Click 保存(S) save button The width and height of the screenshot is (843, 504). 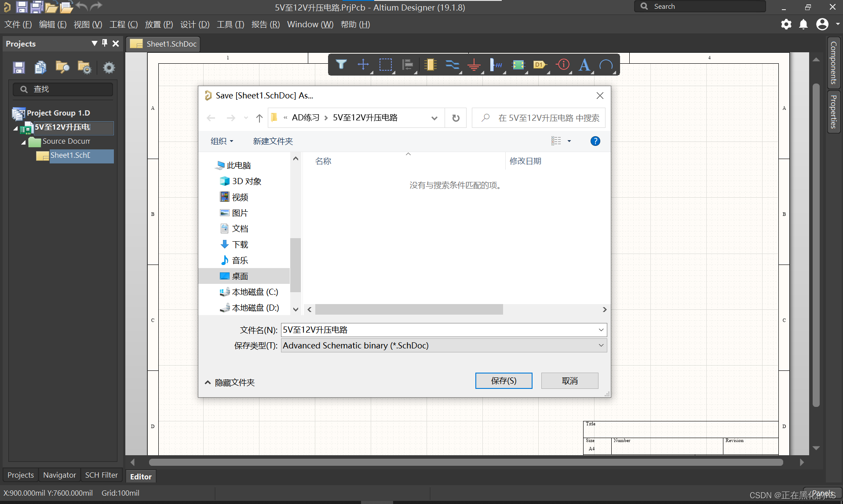[504, 381]
